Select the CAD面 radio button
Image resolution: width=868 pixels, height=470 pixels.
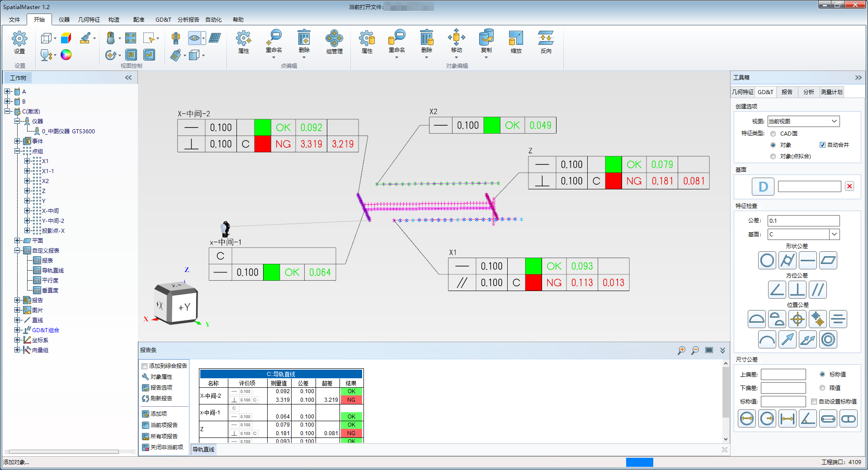[773, 134]
